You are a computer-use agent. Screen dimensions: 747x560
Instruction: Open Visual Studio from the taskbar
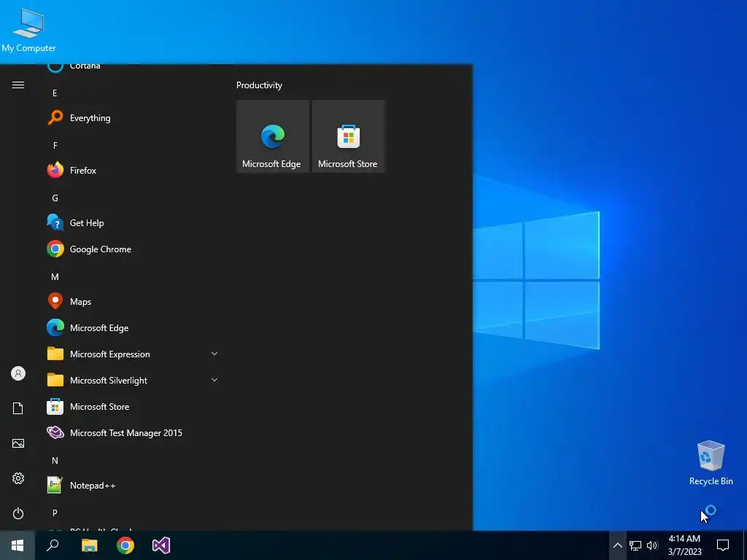coord(161,545)
